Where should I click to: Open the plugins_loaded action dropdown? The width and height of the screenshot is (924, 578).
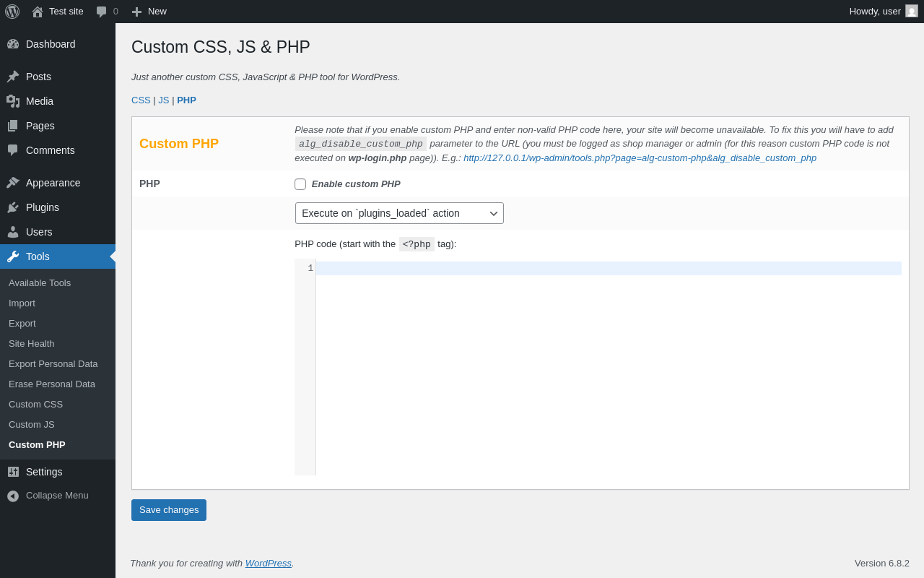click(399, 213)
